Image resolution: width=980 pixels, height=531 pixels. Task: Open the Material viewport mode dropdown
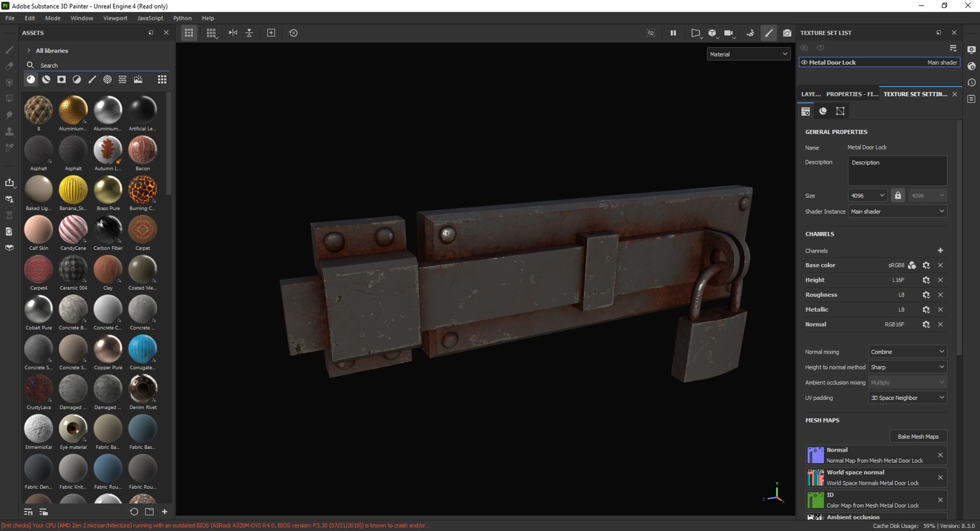(748, 54)
